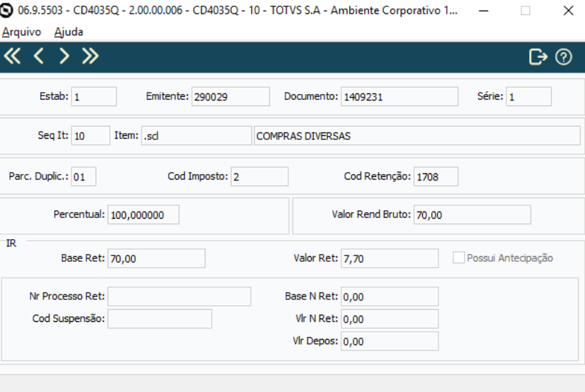Click the window title text
Image resolution: width=585 pixels, height=392 pixels.
coord(237,11)
